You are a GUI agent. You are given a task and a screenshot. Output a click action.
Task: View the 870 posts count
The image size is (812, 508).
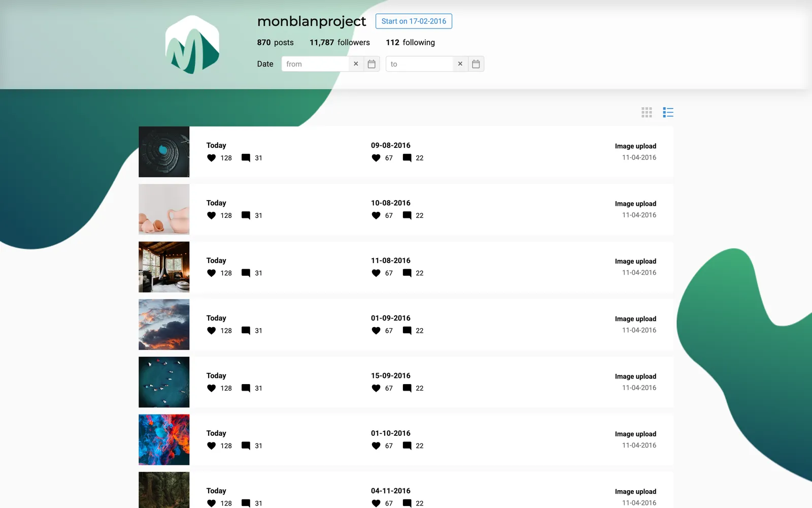click(275, 43)
